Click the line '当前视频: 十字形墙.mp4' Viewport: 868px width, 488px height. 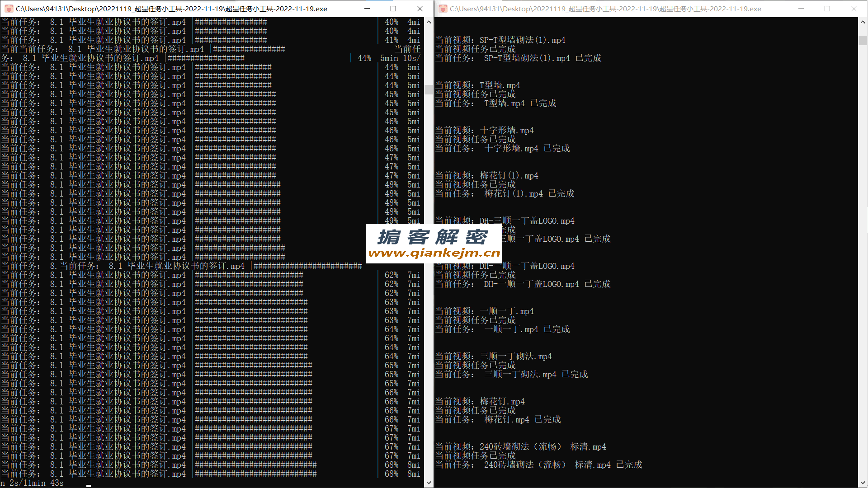(484, 131)
